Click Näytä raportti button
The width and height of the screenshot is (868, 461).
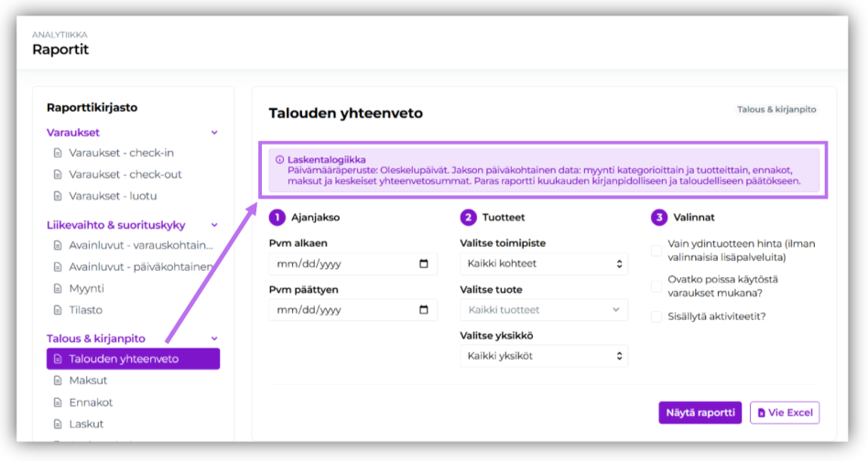pos(700,413)
